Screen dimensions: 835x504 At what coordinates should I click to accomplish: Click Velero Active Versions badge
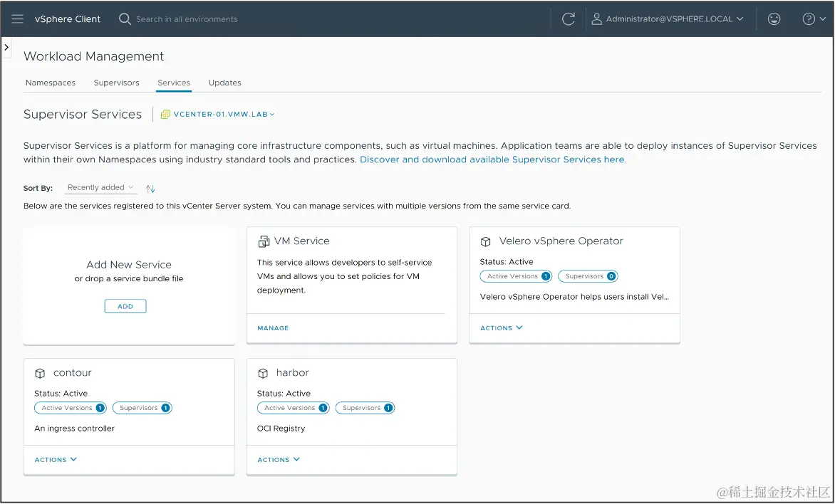pyautogui.click(x=516, y=276)
